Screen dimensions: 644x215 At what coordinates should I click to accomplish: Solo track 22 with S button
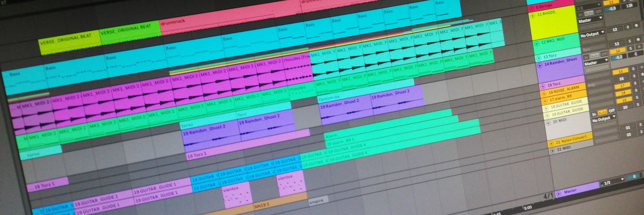(641, 132)
